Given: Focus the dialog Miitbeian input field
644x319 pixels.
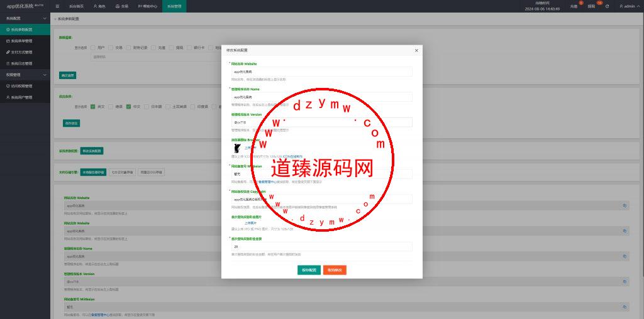Looking at the screenshot, I should click(x=321, y=174).
